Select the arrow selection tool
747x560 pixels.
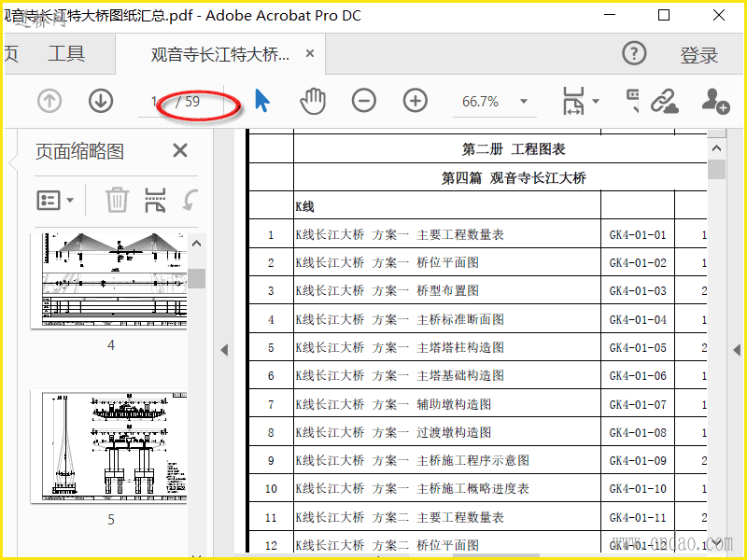coord(262,101)
